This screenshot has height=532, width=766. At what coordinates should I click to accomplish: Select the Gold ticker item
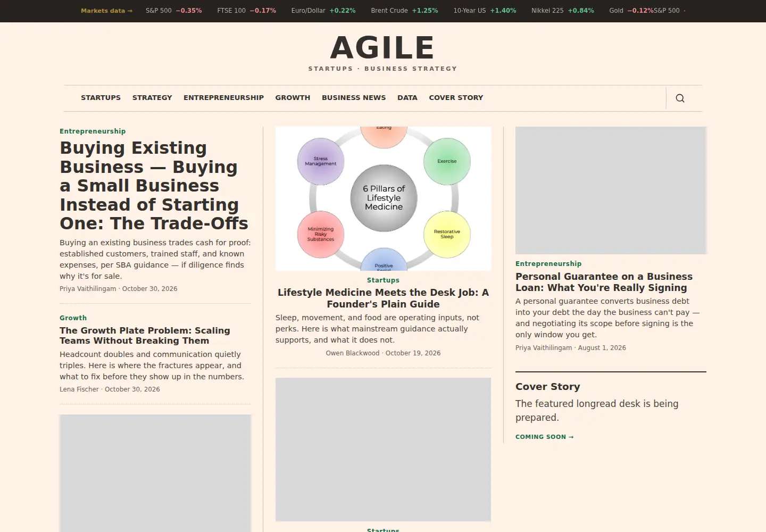[x=631, y=11]
